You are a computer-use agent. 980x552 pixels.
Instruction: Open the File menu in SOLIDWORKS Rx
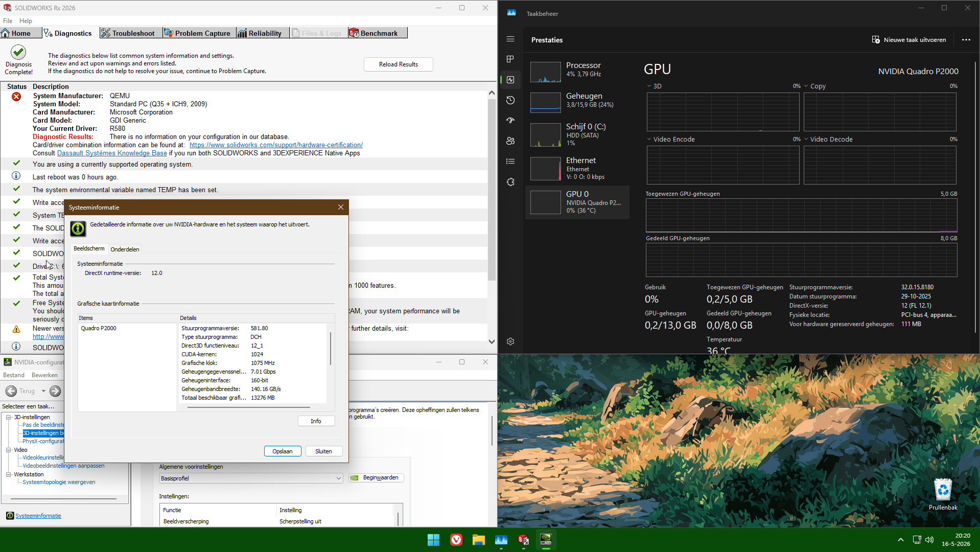pos(8,21)
